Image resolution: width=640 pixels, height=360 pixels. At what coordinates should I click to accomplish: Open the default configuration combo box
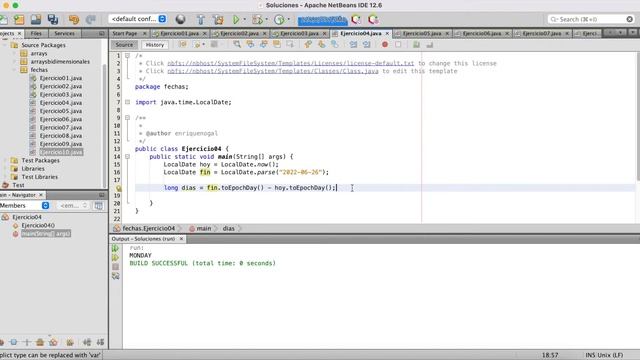click(x=138, y=19)
